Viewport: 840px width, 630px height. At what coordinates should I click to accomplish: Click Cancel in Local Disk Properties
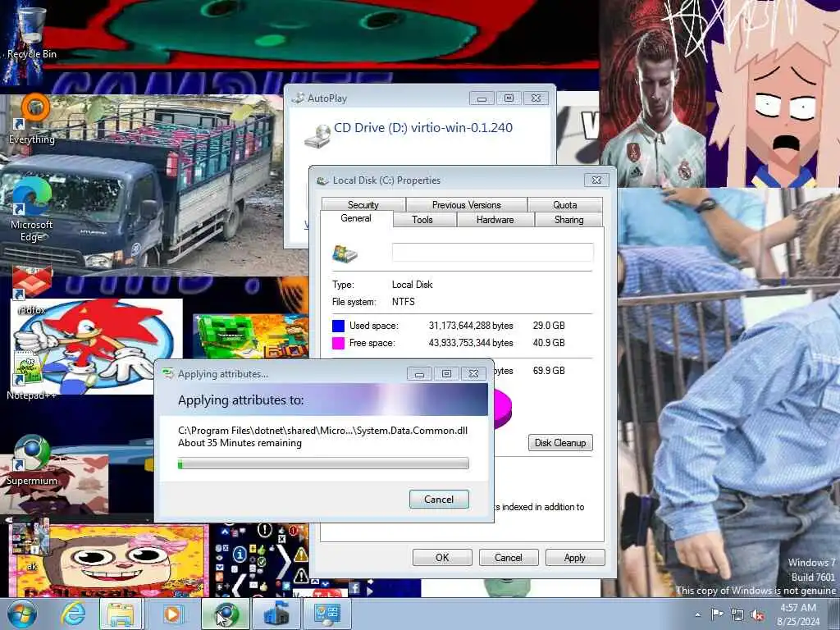click(x=509, y=558)
